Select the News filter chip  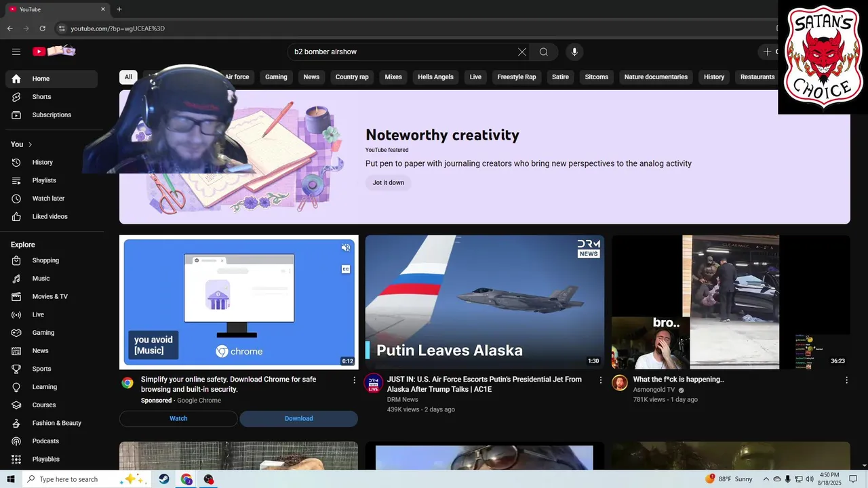click(x=311, y=77)
